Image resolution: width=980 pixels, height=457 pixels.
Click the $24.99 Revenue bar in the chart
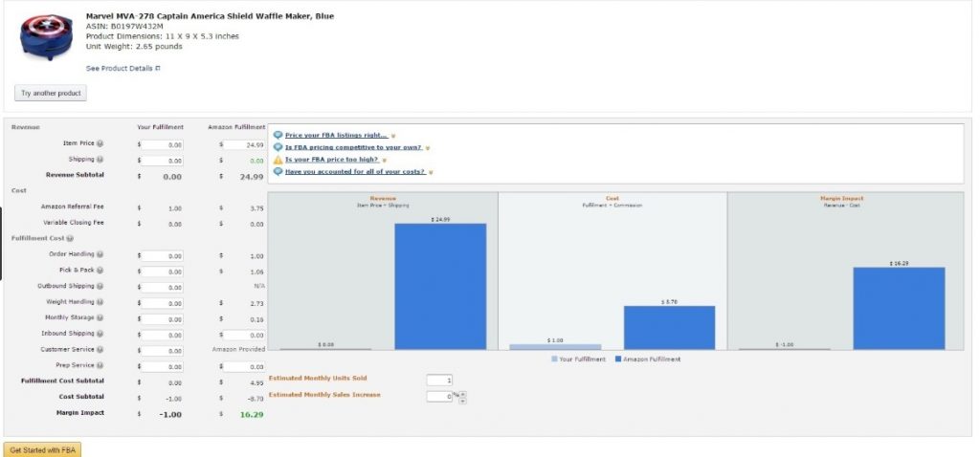click(440, 287)
